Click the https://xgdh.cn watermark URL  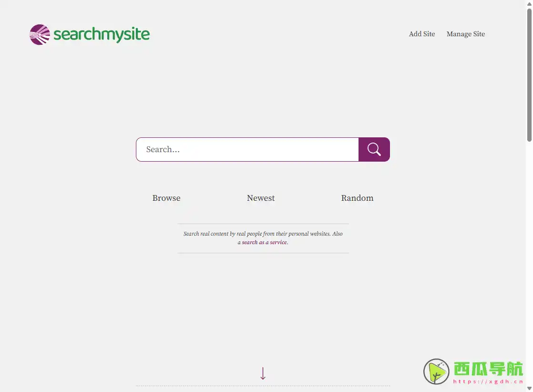[x=488, y=382]
